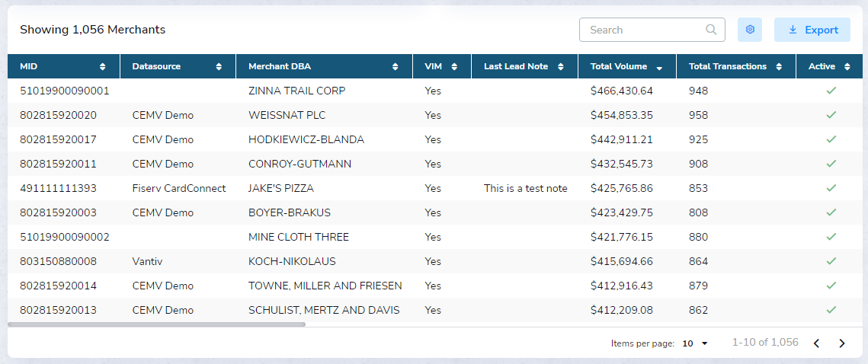Click active checkmark for ZINNA TRAIL CORP
The width and height of the screenshot is (868, 364).
(x=831, y=91)
